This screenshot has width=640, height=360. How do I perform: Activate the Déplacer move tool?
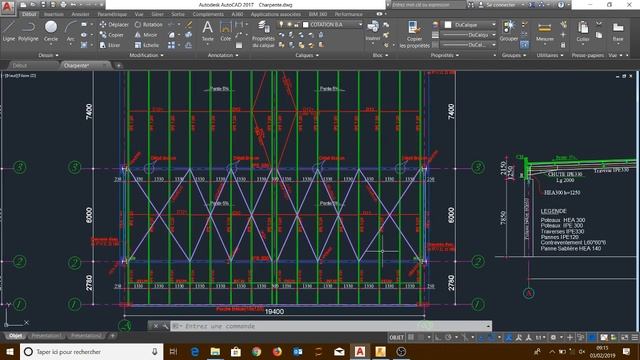tap(114, 24)
